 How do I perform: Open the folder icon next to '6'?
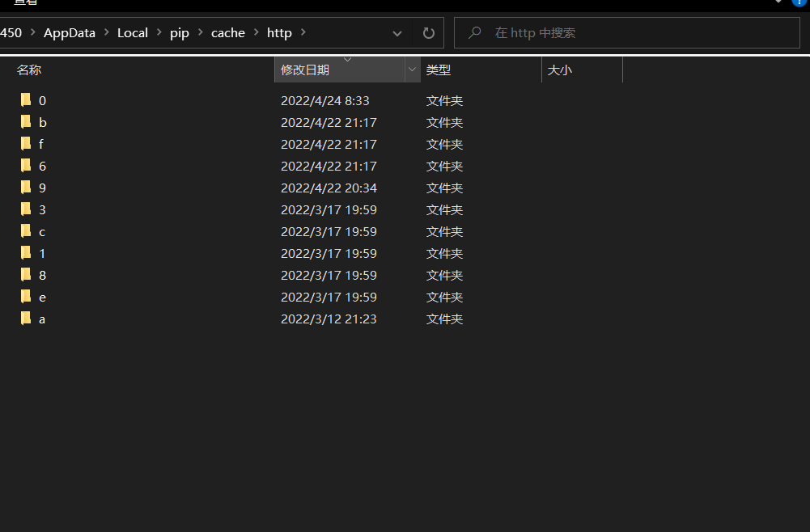click(25, 166)
